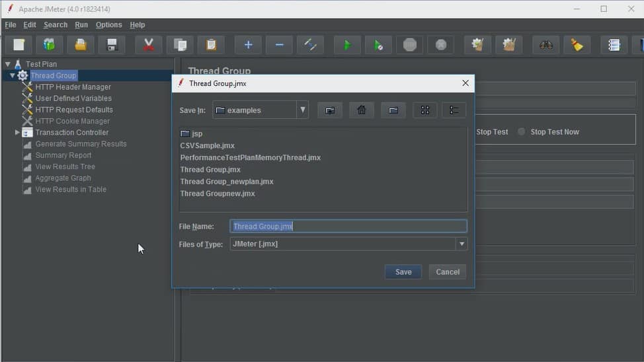Select HTTP Request Defaults tree item
Viewport: 644px width, 362px height.
tap(74, 110)
